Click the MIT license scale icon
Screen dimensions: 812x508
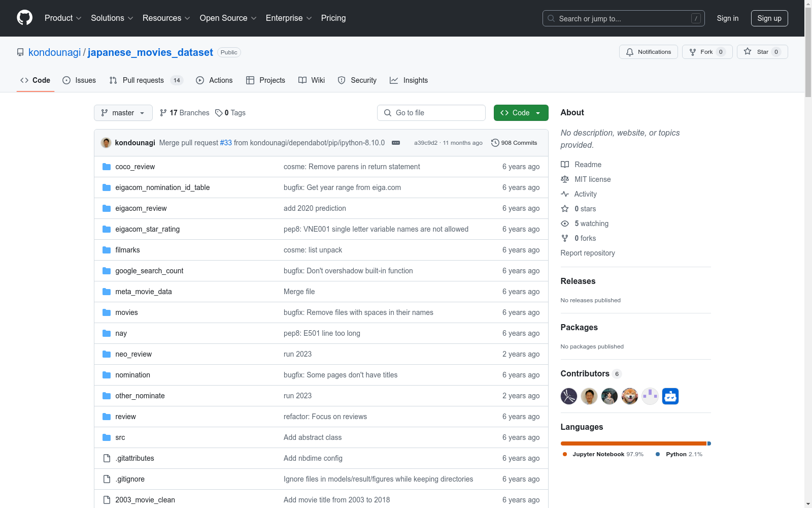565,179
